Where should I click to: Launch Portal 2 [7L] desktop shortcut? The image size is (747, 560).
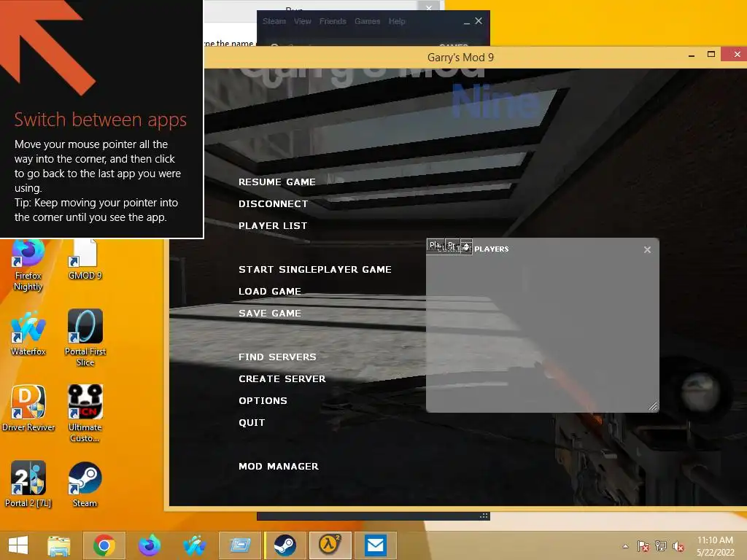pos(28,484)
